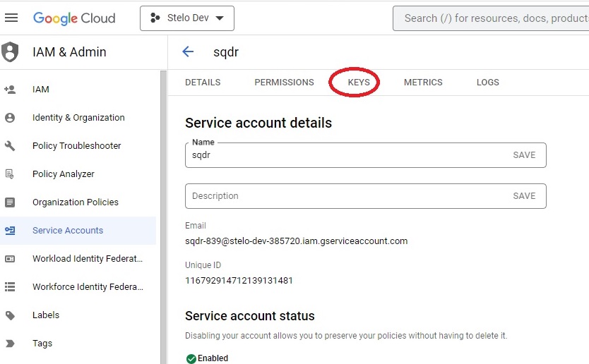The width and height of the screenshot is (589, 364).
Task: Open Organization Policies in the sidebar
Action: point(76,202)
